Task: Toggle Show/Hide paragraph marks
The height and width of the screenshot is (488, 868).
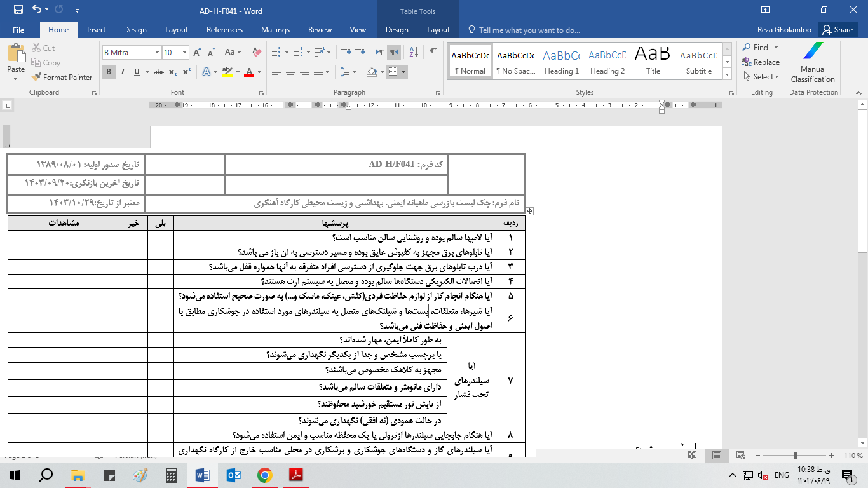Action: pyautogui.click(x=433, y=52)
